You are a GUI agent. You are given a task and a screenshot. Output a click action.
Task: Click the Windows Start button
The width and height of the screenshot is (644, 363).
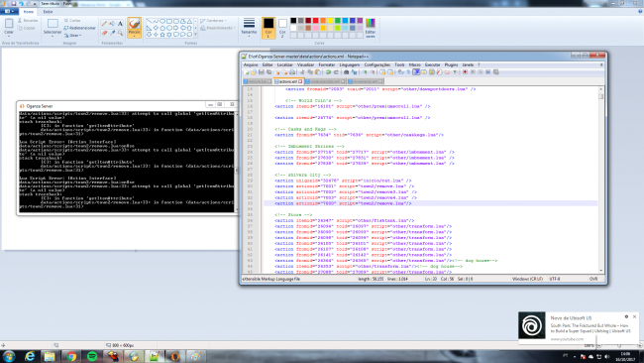tap(9, 356)
